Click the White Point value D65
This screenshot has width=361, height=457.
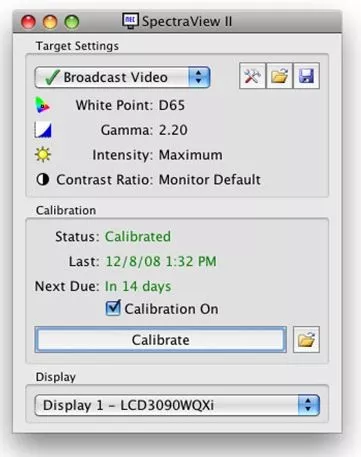pos(172,105)
